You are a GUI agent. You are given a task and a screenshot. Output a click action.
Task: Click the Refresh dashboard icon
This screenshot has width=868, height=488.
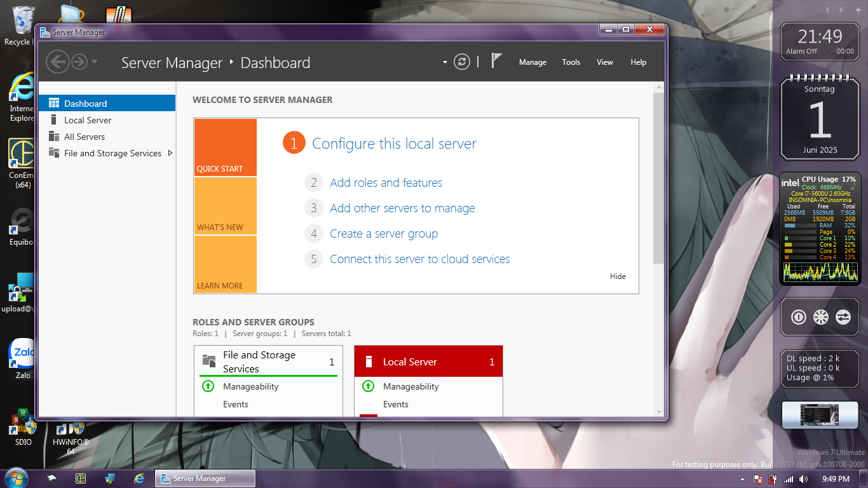(462, 62)
